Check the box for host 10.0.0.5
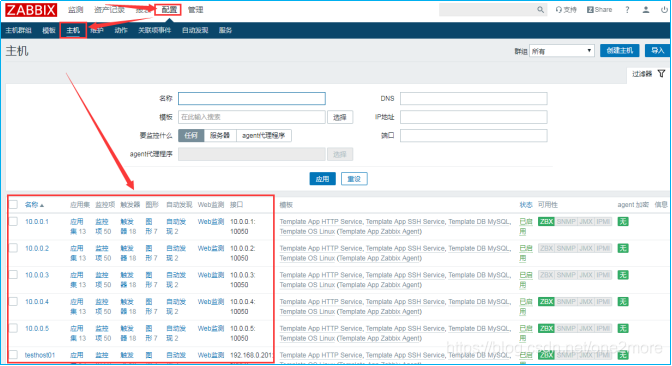672x366 pixels. pyautogui.click(x=14, y=328)
